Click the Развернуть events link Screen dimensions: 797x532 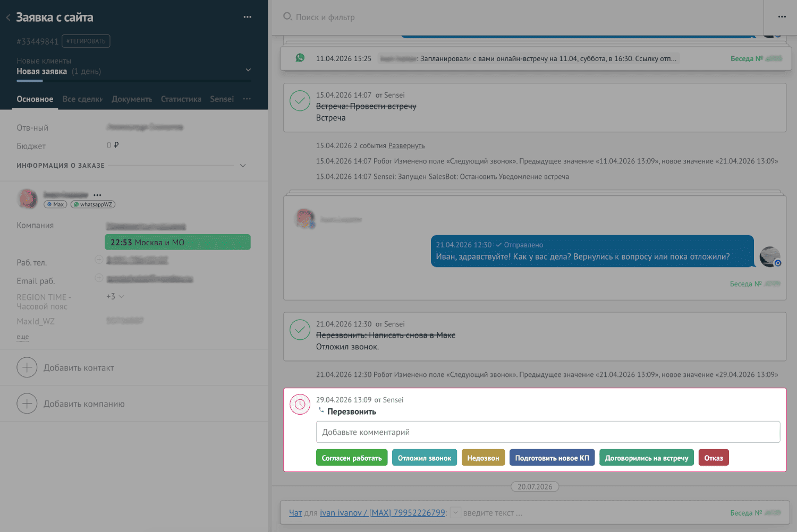406,145
